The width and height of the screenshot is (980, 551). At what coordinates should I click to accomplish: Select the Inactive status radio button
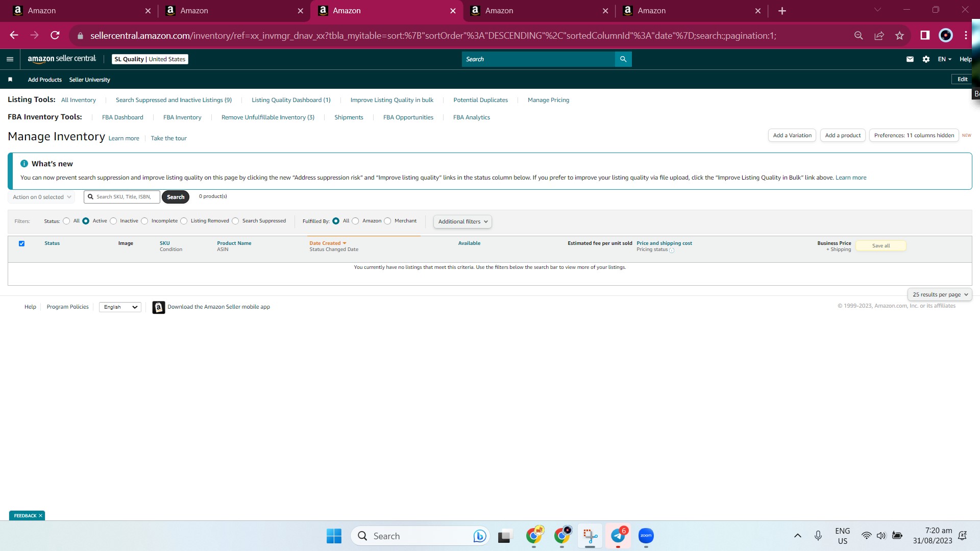[113, 221]
